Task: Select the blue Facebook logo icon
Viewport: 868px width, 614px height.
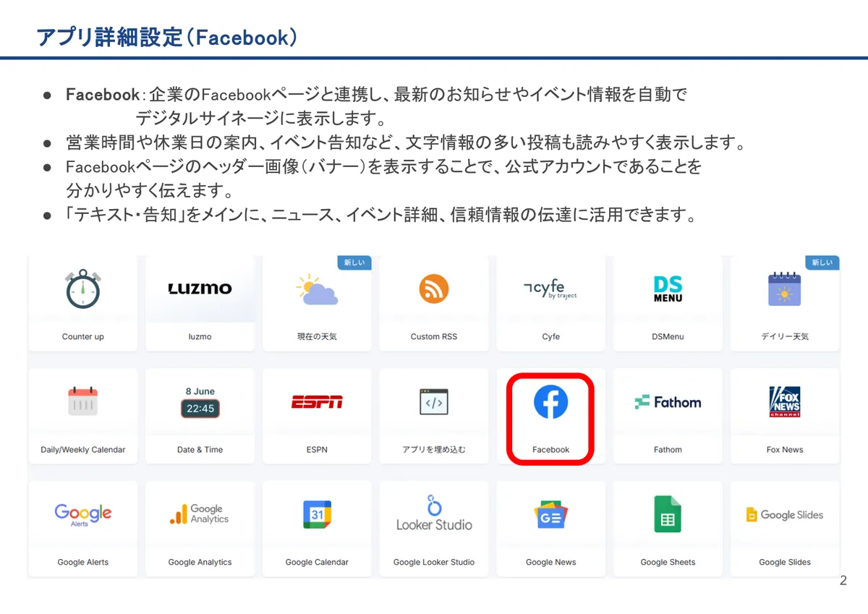Action: click(x=550, y=402)
